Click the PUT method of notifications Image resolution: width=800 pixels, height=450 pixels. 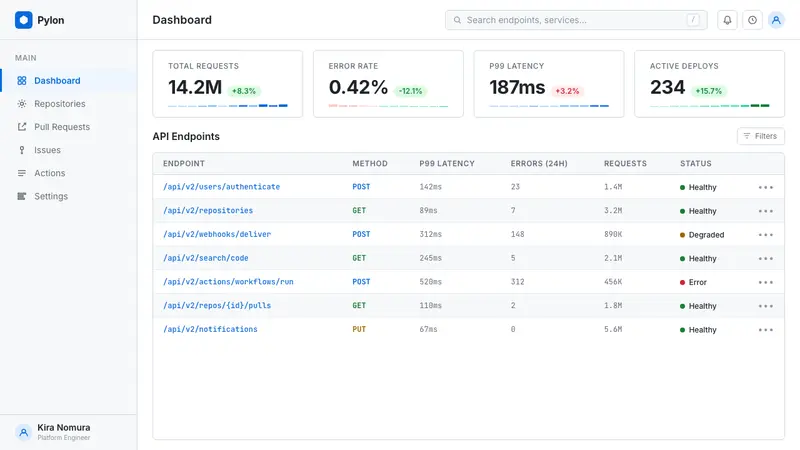point(359,329)
